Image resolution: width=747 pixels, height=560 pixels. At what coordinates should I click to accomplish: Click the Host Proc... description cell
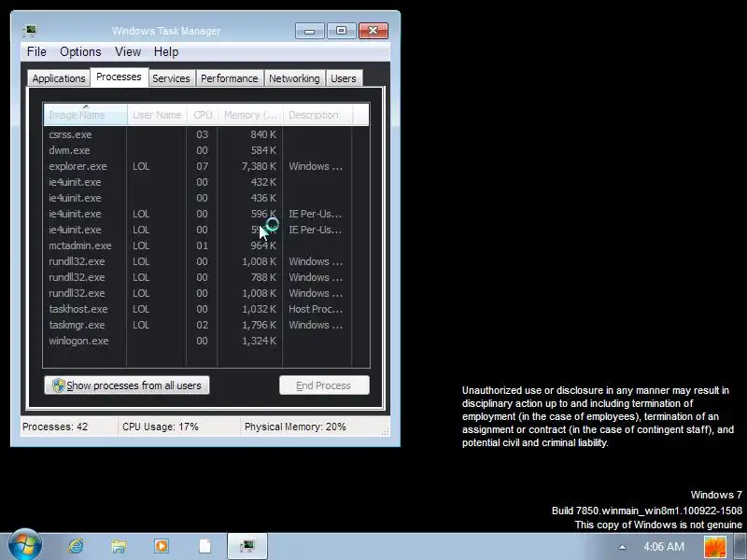(x=316, y=309)
